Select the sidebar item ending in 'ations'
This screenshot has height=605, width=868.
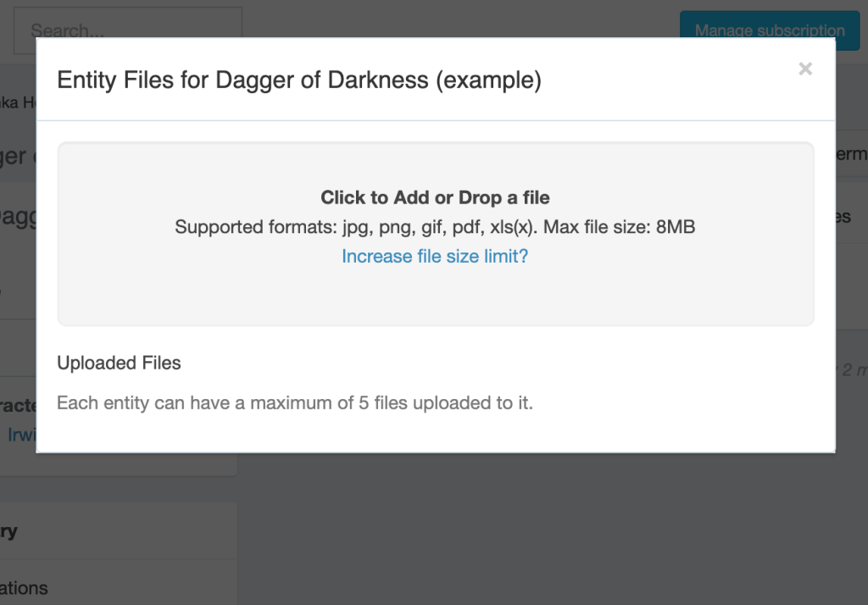(x=24, y=587)
